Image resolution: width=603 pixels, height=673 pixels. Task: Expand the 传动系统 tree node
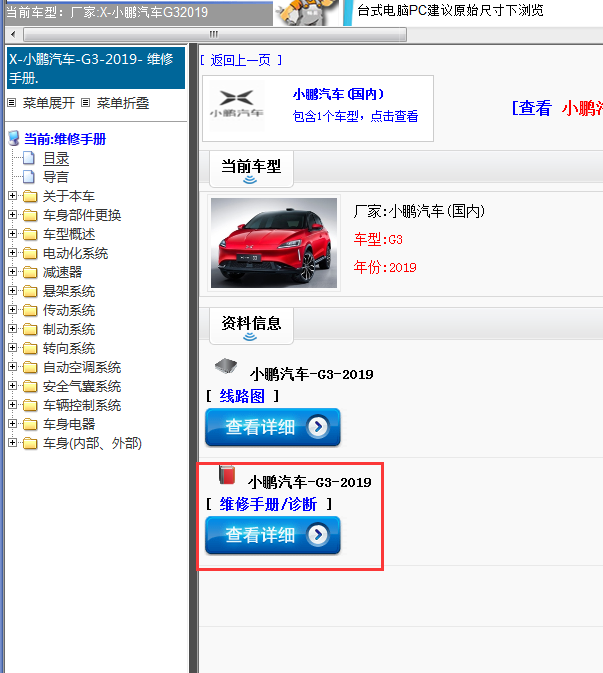coord(12,310)
